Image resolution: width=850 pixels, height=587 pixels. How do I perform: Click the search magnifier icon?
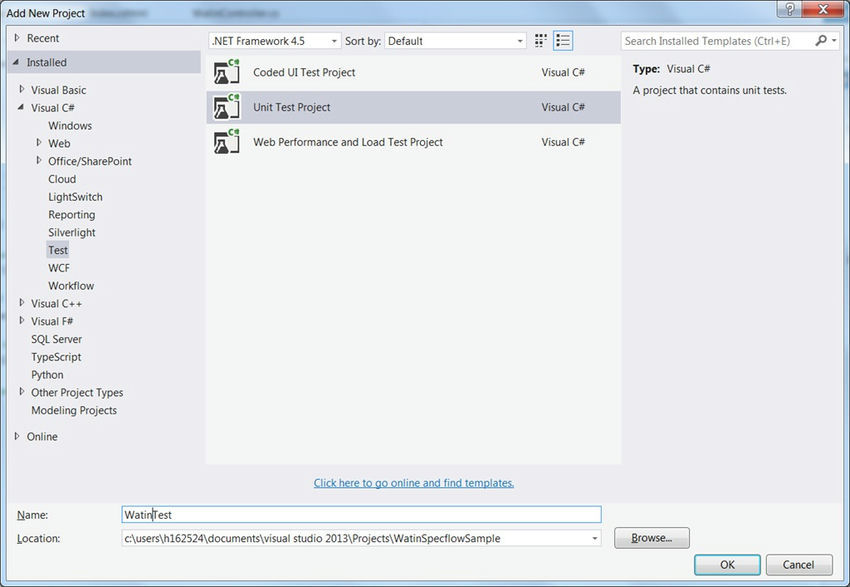823,41
